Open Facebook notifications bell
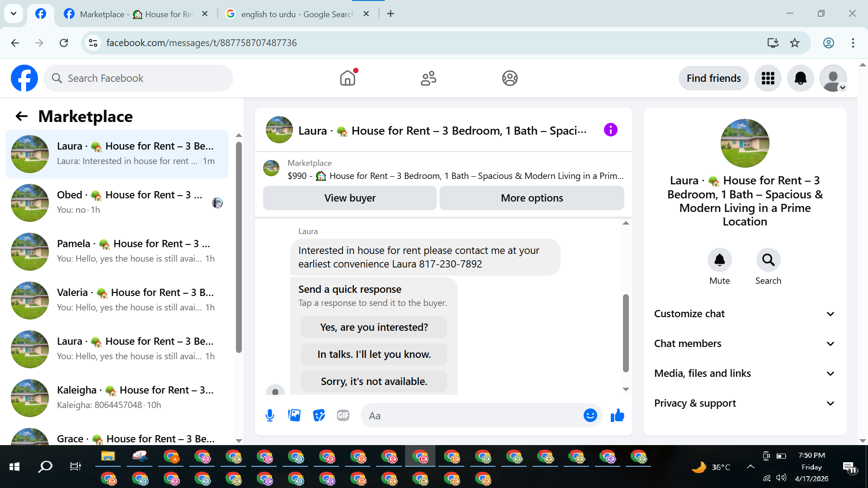The width and height of the screenshot is (868, 488). click(800, 78)
